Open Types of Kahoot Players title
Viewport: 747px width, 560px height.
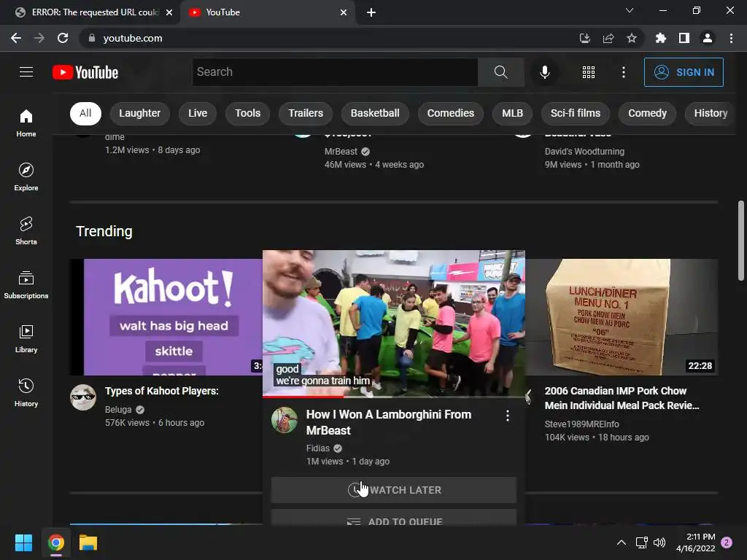(161, 391)
